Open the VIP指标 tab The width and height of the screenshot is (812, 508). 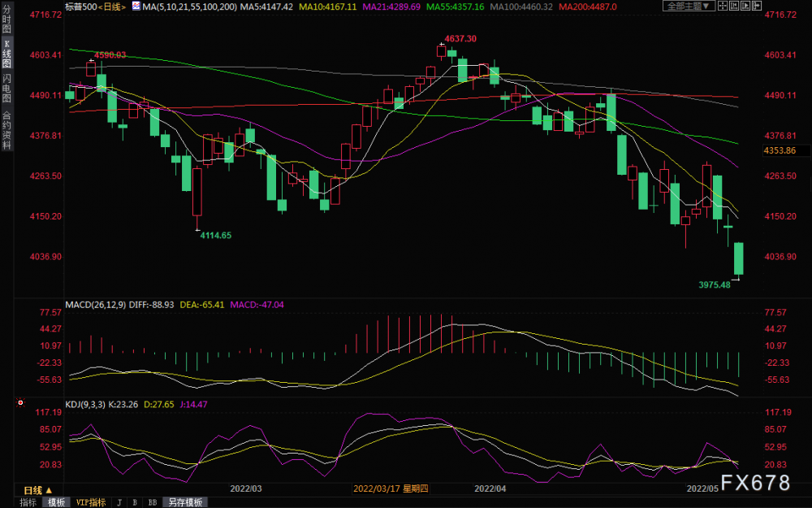point(91,502)
